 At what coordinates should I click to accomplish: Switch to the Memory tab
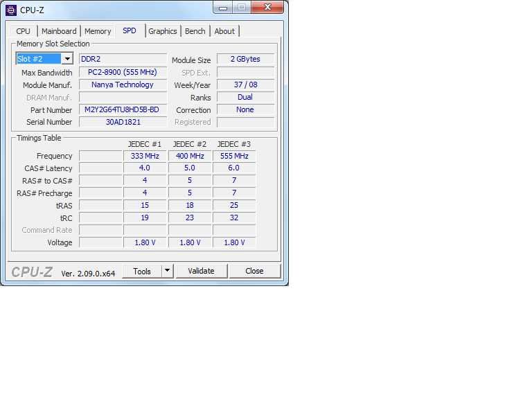(x=98, y=31)
